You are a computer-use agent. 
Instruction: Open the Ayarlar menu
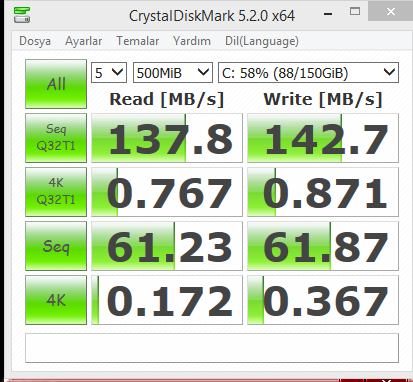coord(83,41)
